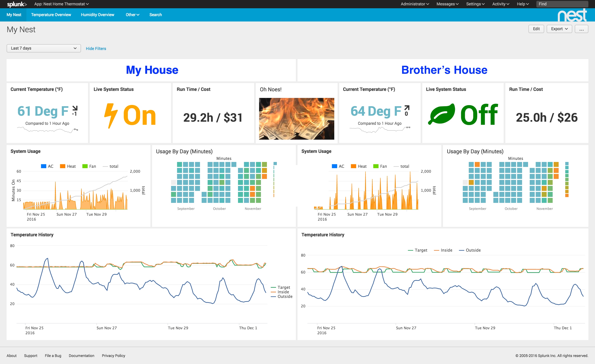Viewport: 595px width, 364px height.
Task: Open the Last 7 days time range dropdown
Action: click(44, 48)
